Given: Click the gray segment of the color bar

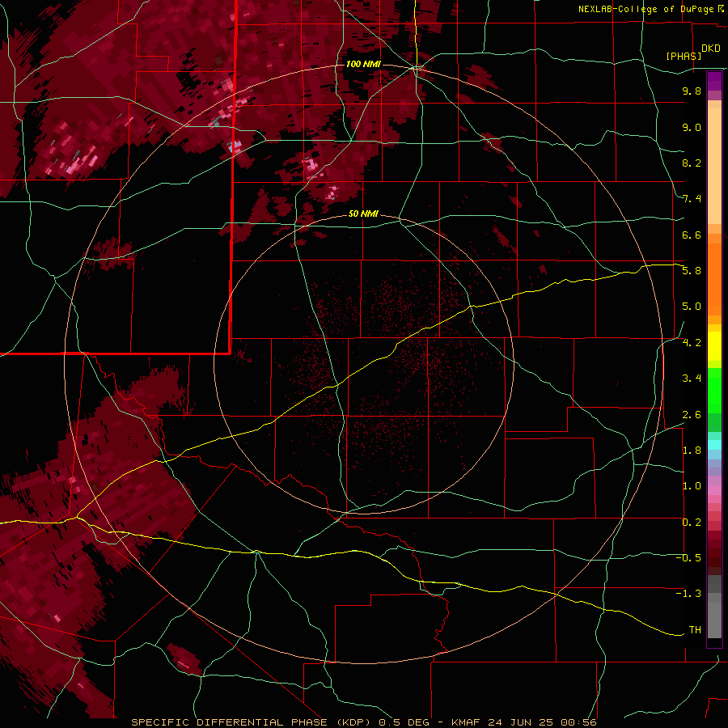Looking at the screenshot, I should point(714,608).
